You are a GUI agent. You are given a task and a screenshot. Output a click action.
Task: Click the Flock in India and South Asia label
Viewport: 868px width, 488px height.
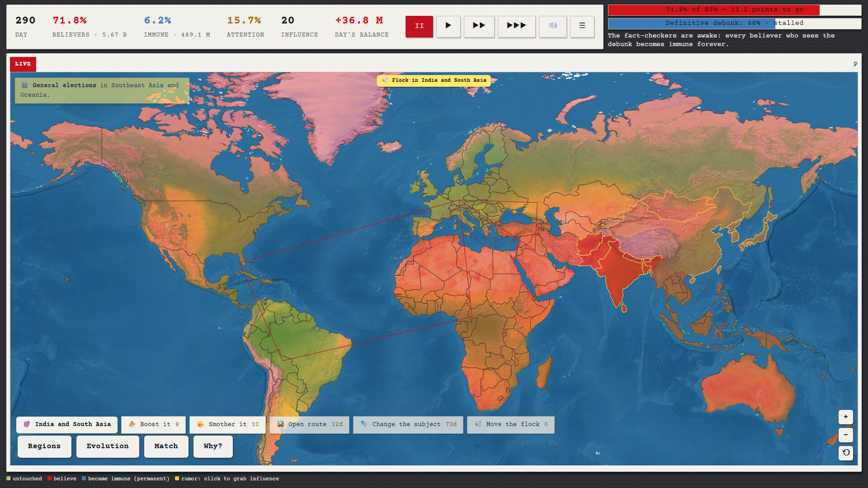[x=434, y=80]
